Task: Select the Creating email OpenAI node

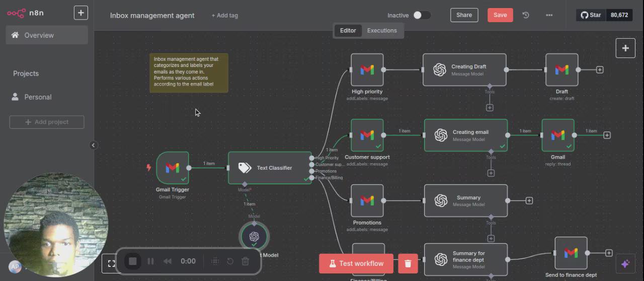Action: [x=466, y=135]
